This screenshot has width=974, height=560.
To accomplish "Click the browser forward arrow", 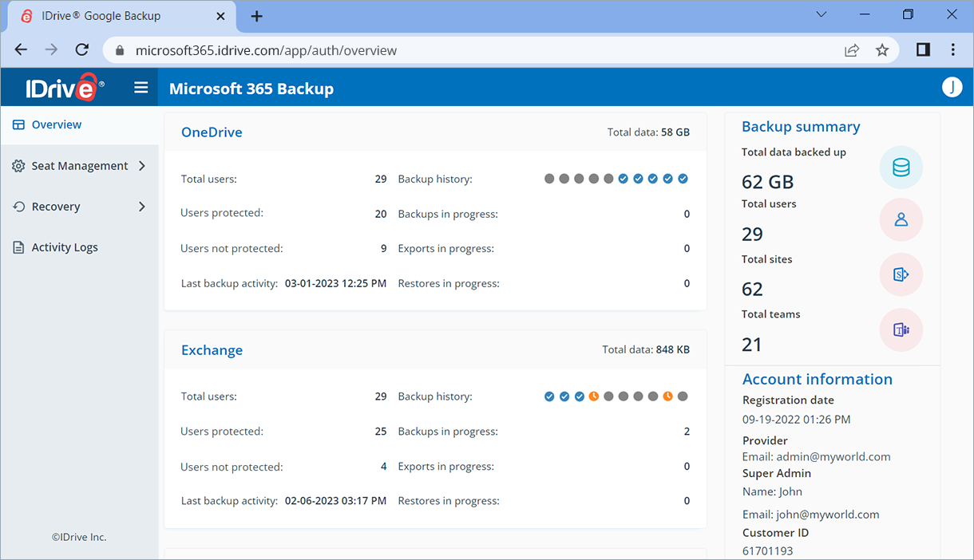I will (x=51, y=50).
